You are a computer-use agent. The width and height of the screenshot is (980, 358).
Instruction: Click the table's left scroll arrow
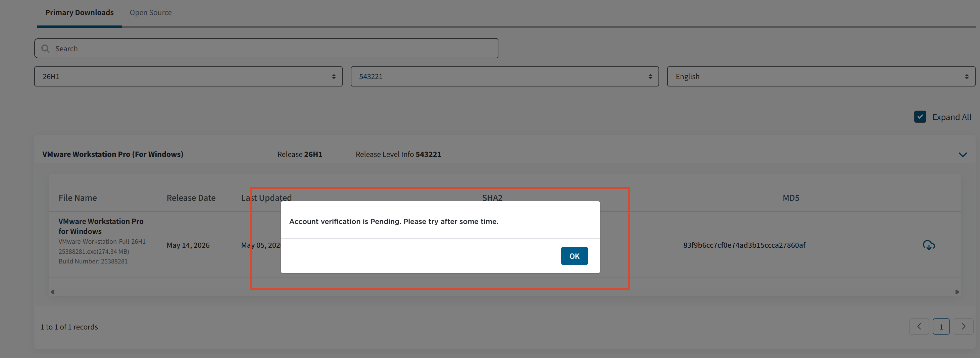[52, 292]
